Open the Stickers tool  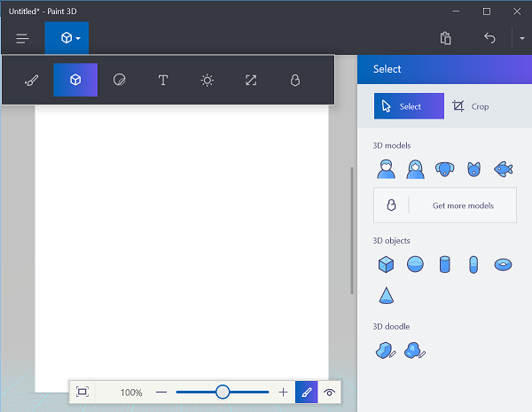pos(120,81)
